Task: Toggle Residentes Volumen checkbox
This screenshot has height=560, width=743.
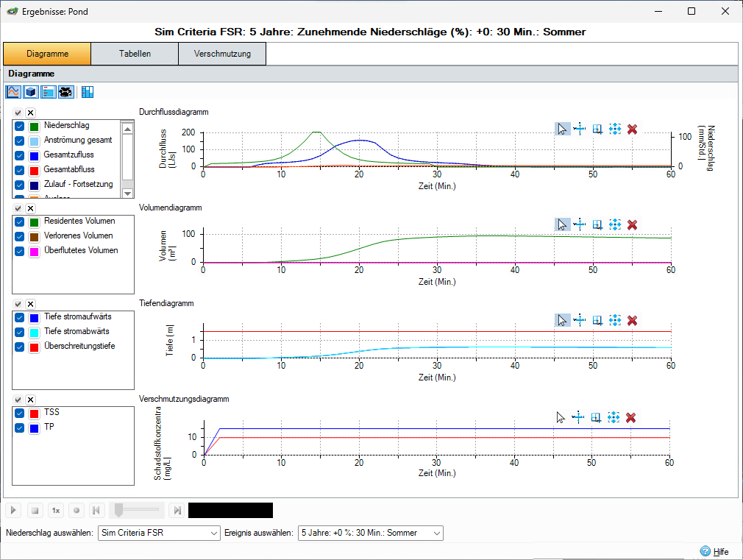Action: [19, 222]
